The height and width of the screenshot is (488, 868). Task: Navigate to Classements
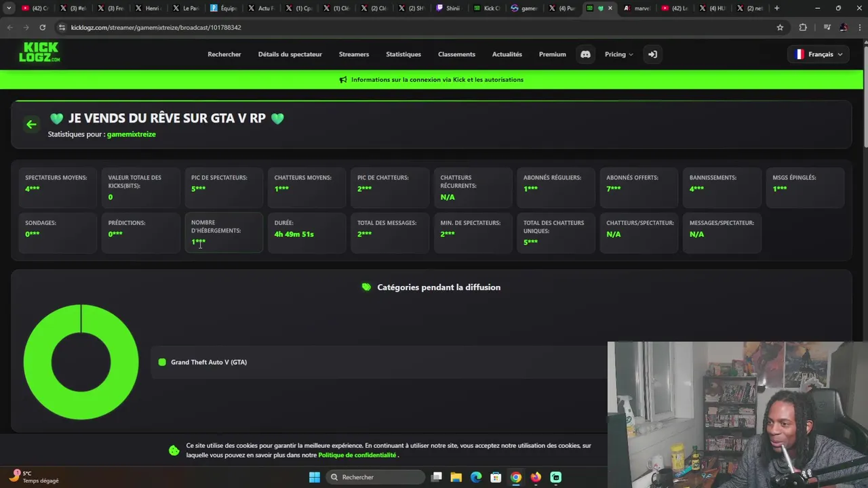(x=456, y=54)
